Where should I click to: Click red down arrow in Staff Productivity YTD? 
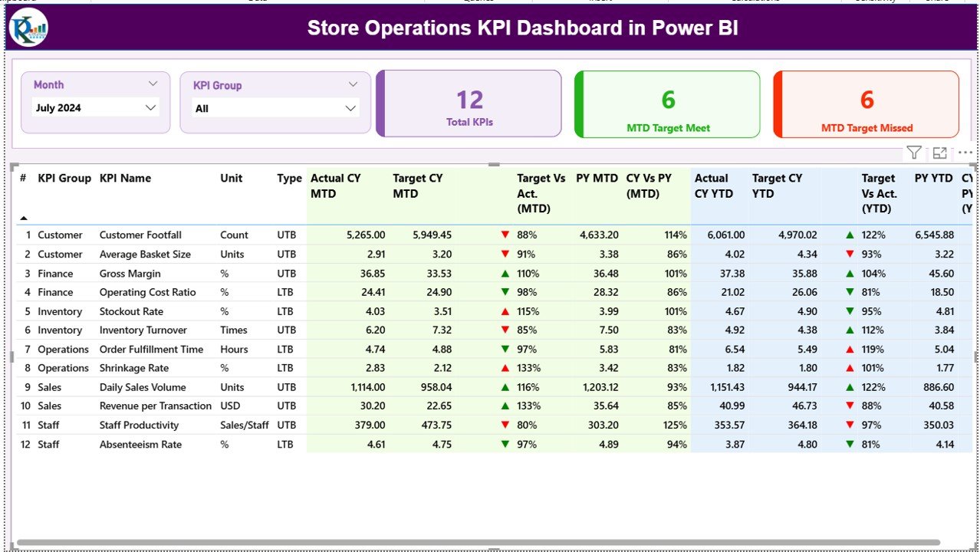850,425
